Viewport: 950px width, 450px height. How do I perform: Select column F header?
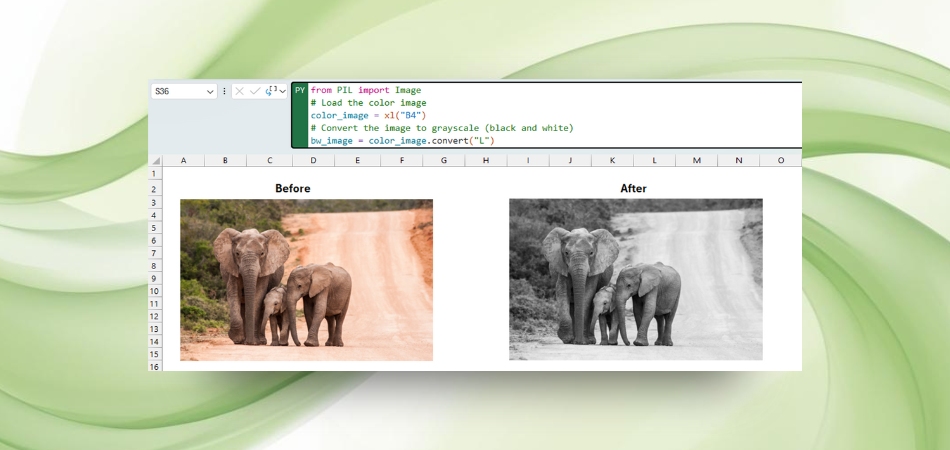(402, 160)
